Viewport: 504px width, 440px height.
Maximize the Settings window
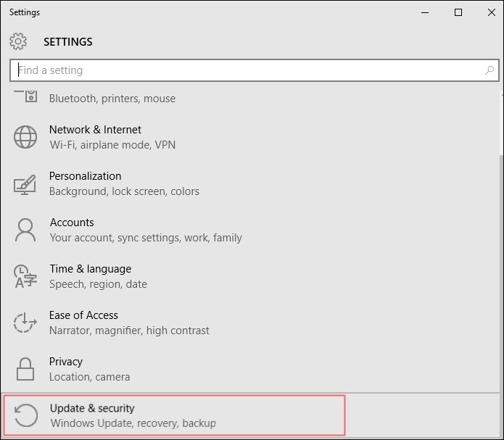(x=458, y=12)
